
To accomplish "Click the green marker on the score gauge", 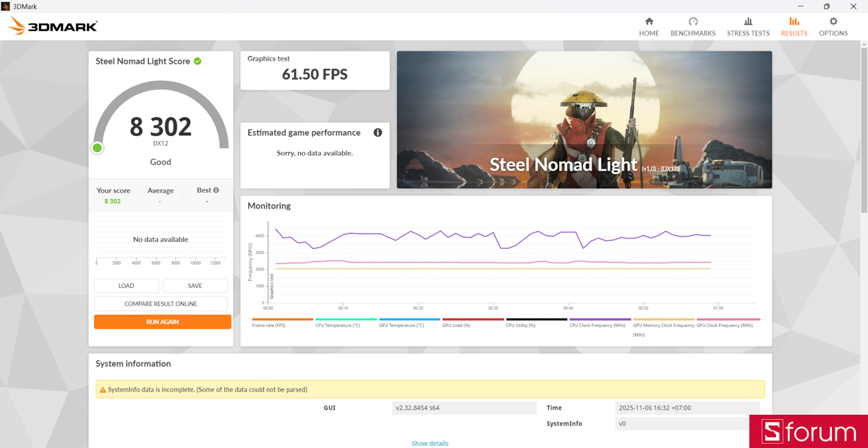I will pyautogui.click(x=97, y=147).
